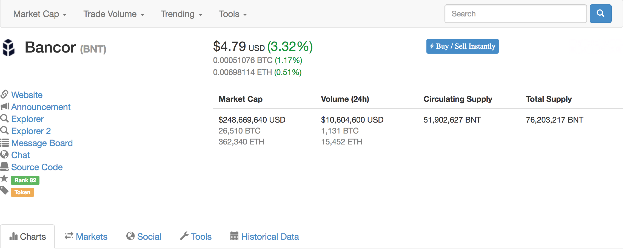Click Buy / Sell Instantly button

click(x=462, y=46)
